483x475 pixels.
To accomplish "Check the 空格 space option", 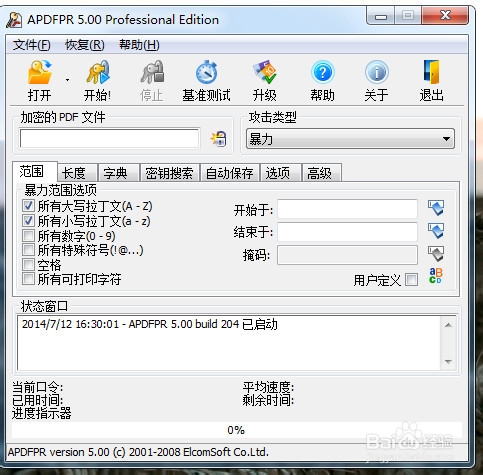I will tap(28, 264).
